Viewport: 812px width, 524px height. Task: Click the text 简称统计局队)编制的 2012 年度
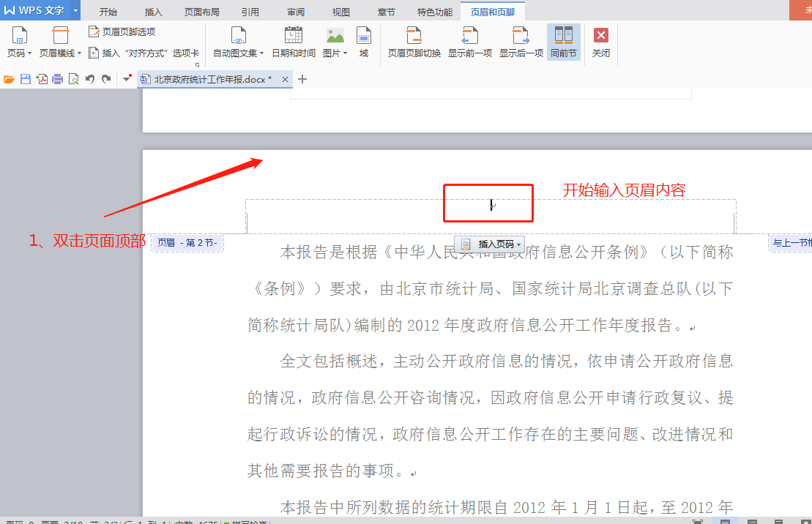pyautogui.click(x=361, y=325)
